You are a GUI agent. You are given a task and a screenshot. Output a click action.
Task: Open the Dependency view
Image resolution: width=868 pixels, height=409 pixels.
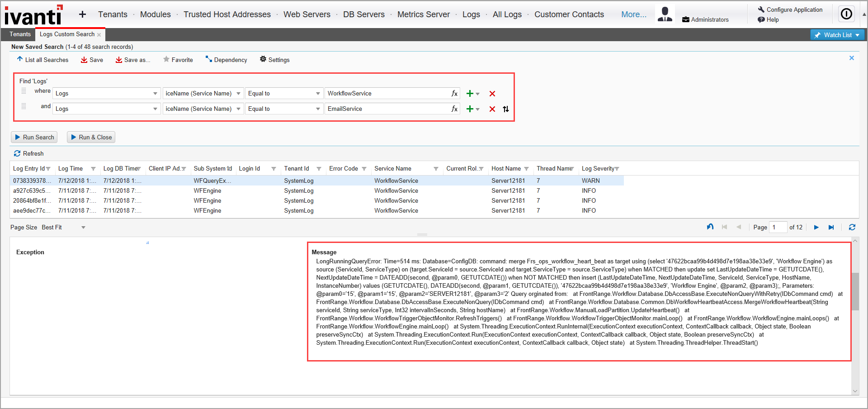[x=226, y=60]
